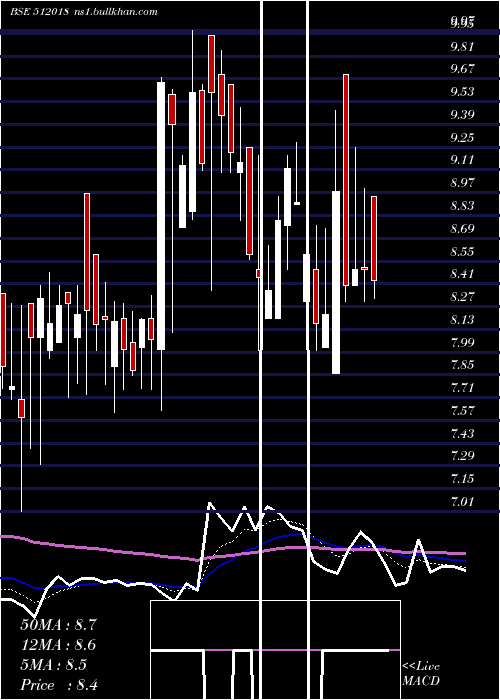This screenshot has height=700, width=500.
Task: Click the 9.53 price axis label
Action: coord(462,92)
